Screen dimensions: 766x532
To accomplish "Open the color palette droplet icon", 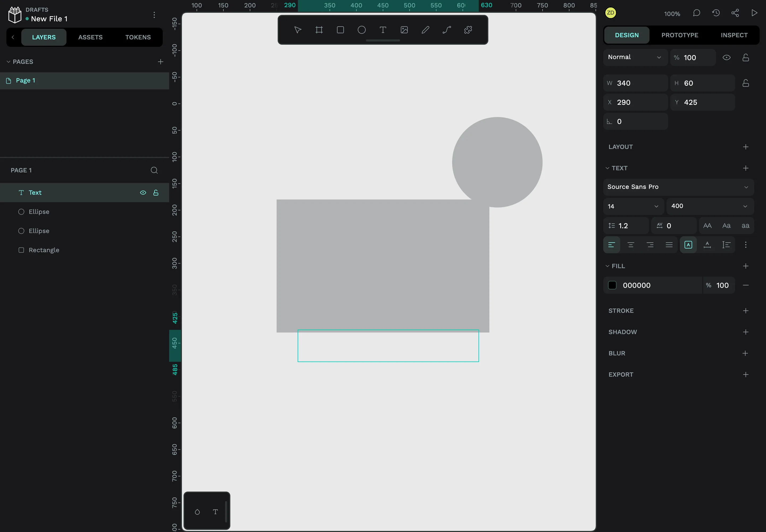I will click(x=197, y=512).
